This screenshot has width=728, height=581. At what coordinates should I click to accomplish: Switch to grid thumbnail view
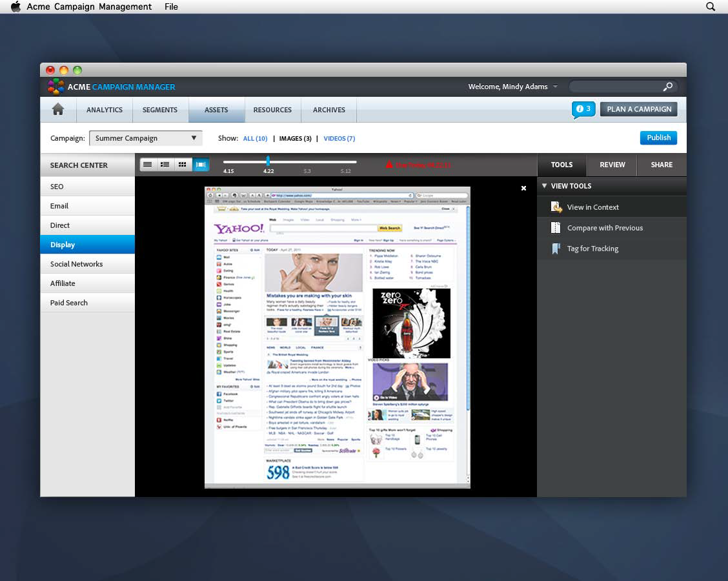click(x=183, y=165)
